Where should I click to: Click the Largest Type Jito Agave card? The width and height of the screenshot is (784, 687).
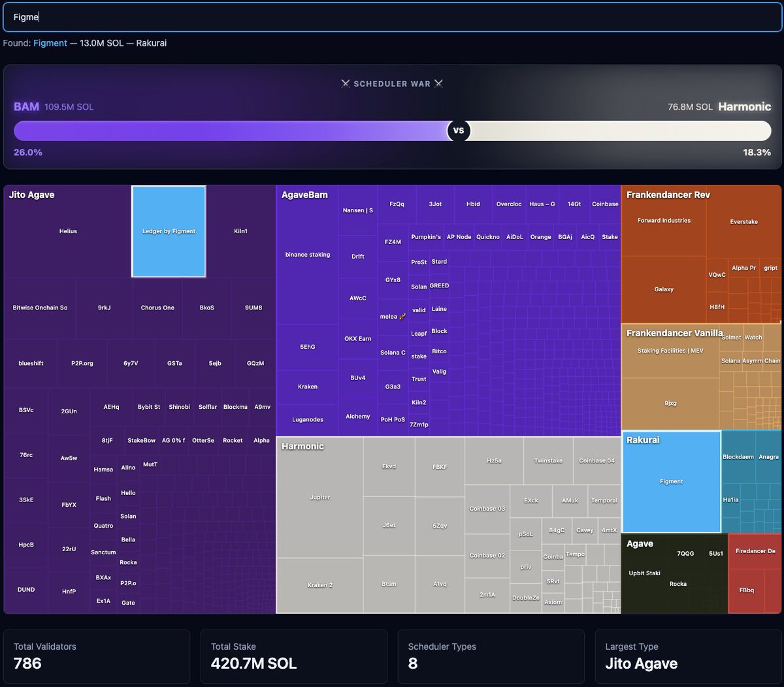688,656
